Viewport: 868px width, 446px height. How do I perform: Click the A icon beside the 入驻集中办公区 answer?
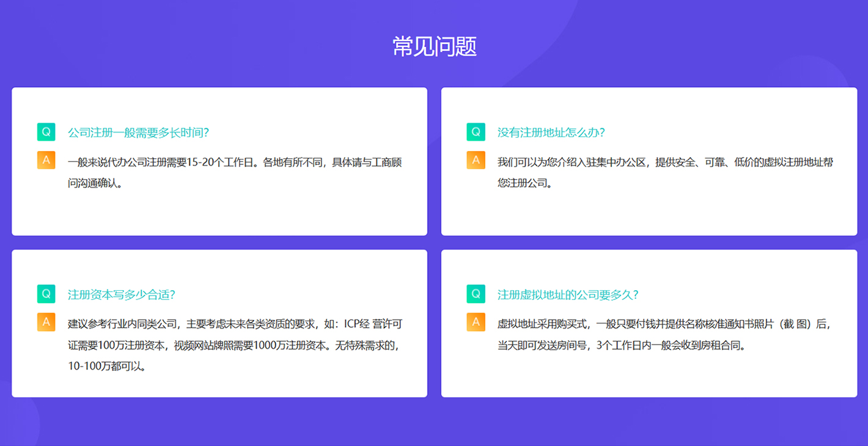point(476,160)
